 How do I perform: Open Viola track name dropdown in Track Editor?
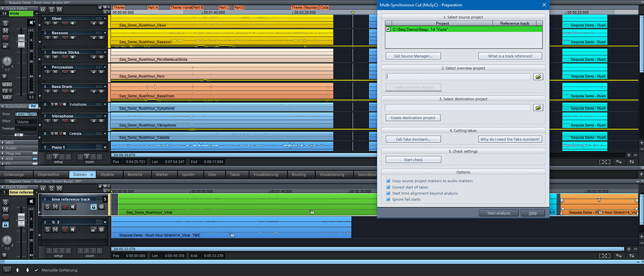tap(35, 14)
